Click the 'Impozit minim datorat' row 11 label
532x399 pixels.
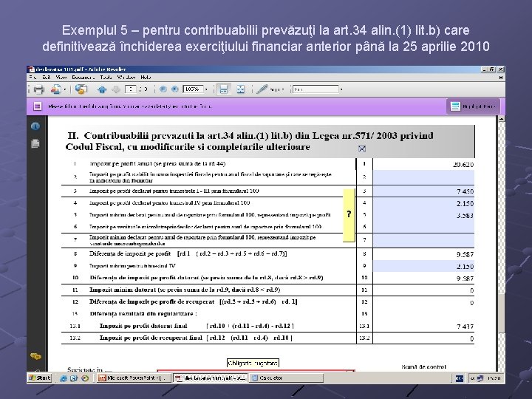click(185, 290)
